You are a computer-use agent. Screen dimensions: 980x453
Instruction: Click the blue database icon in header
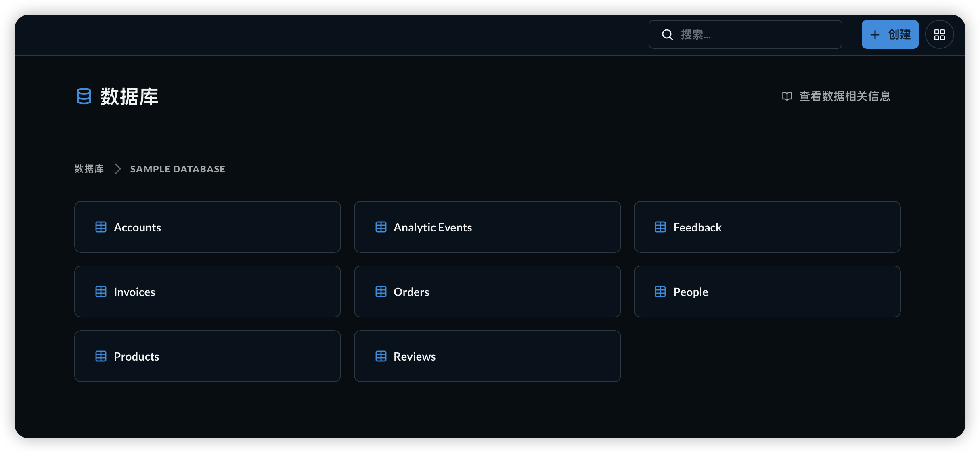tap(84, 96)
